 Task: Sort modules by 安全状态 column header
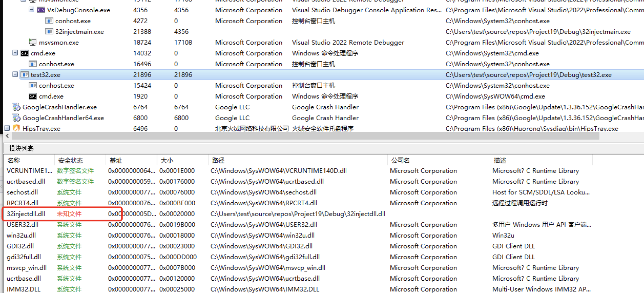70,160
